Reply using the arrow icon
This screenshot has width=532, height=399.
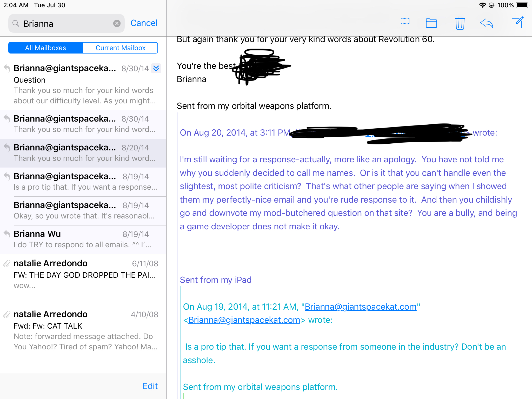[487, 23]
